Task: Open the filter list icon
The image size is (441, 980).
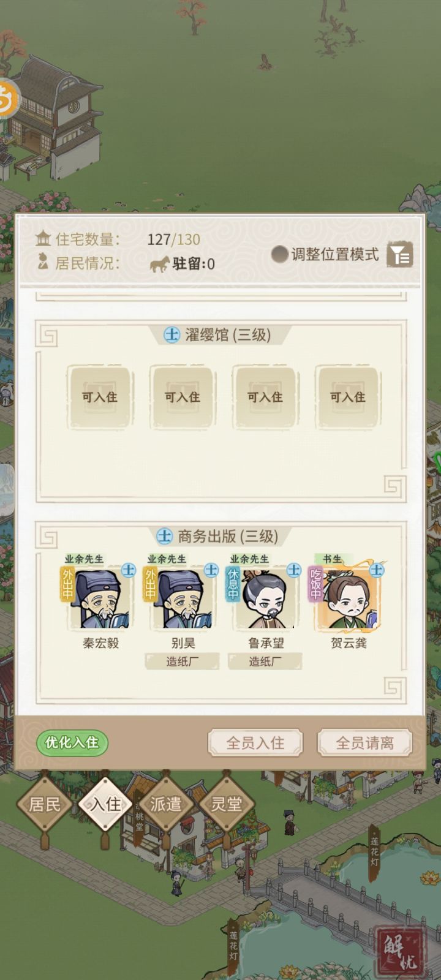Action: coord(399,254)
